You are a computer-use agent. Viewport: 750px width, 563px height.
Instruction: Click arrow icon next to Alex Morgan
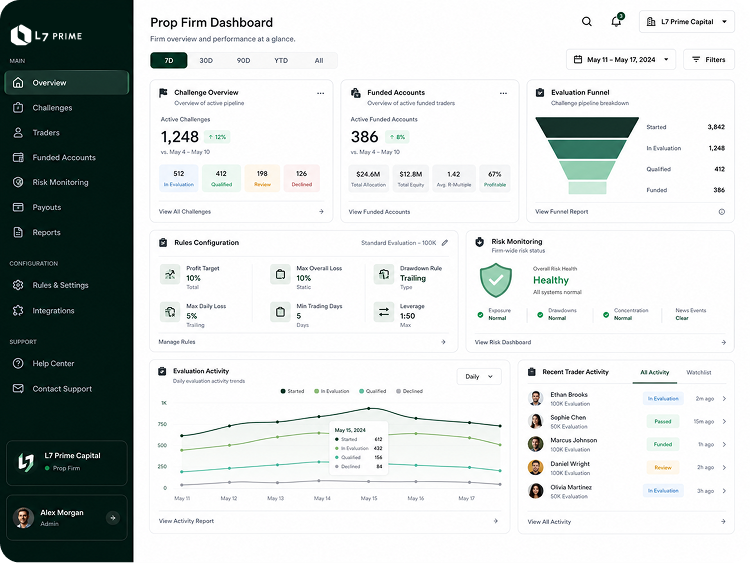click(x=113, y=518)
